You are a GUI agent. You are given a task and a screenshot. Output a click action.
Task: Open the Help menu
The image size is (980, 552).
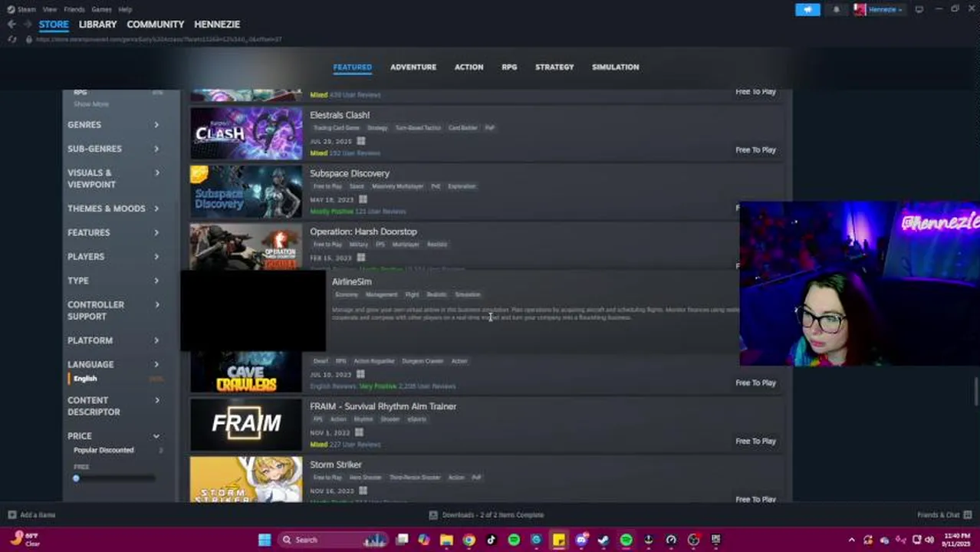tap(125, 9)
